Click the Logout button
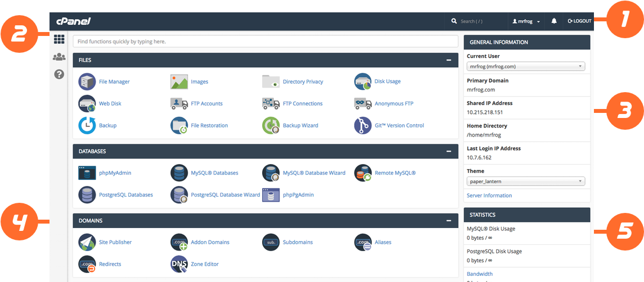This screenshot has height=282, width=644. coord(579,21)
